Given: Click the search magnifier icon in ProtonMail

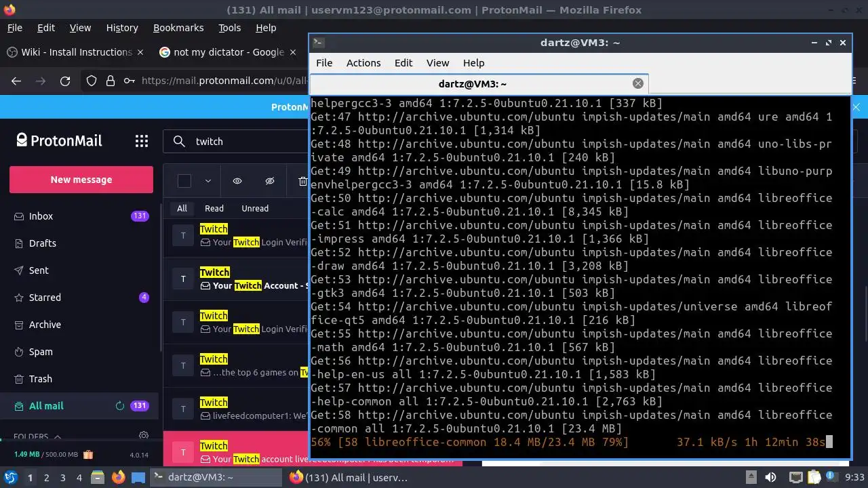Looking at the screenshot, I should click(x=179, y=141).
